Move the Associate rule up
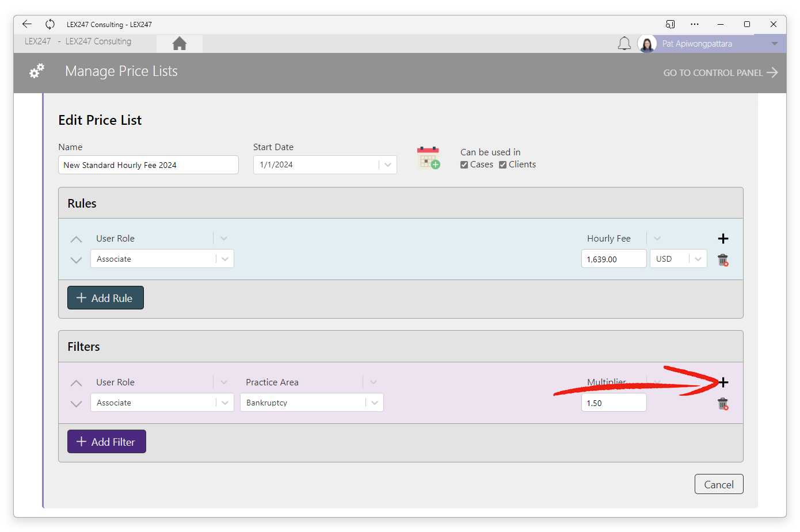 click(76, 239)
